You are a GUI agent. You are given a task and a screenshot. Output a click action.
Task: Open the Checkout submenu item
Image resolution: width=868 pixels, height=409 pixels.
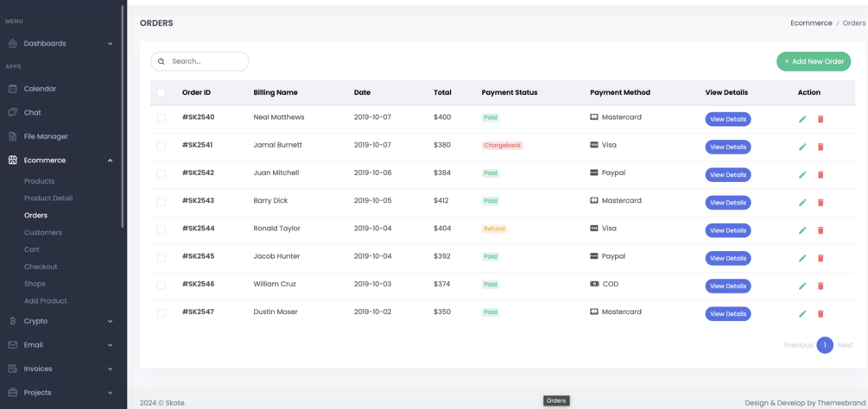point(41,267)
